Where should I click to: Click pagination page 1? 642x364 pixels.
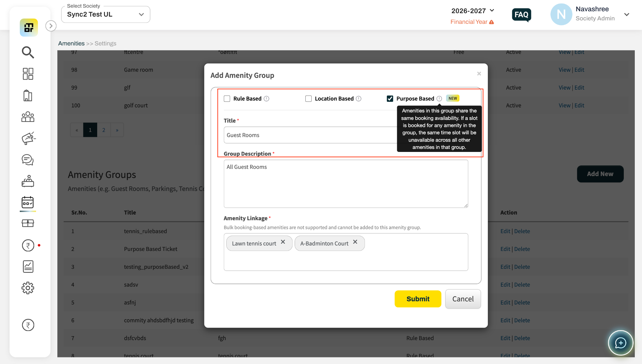coord(90,130)
